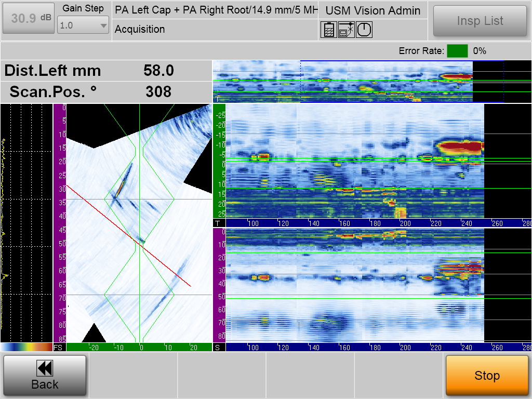Open the Gain Step dropdown
The image size is (532, 399).
(x=83, y=25)
